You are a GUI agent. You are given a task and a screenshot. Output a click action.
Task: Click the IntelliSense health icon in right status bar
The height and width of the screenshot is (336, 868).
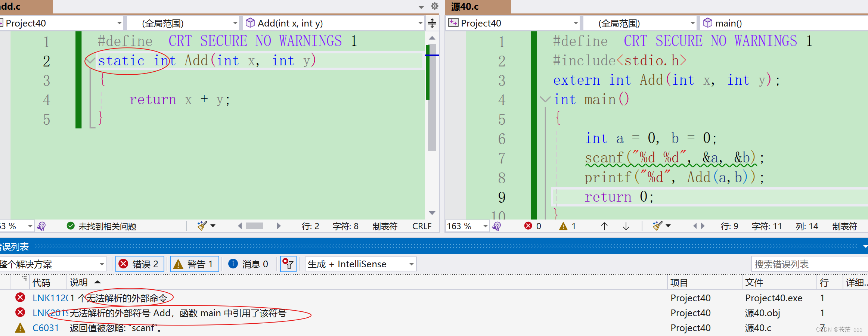pyautogui.click(x=497, y=226)
